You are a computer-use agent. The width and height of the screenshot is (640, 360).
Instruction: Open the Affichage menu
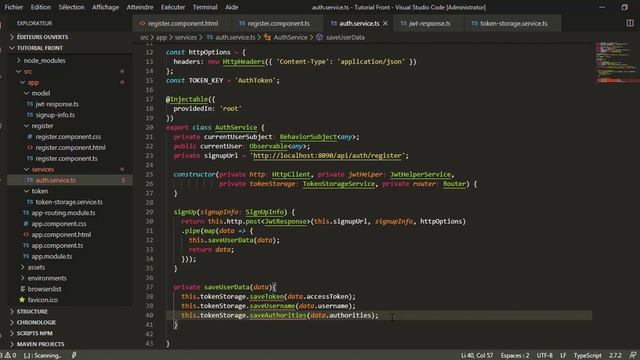coord(105,7)
